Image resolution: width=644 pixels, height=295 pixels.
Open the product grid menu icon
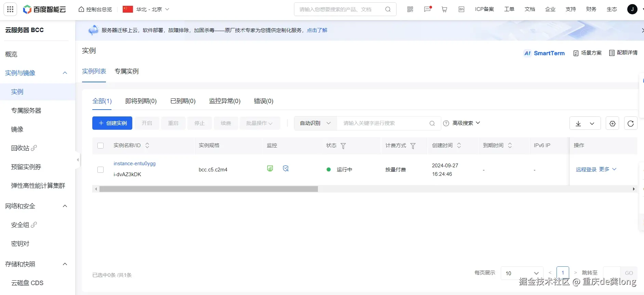[10, 9]
